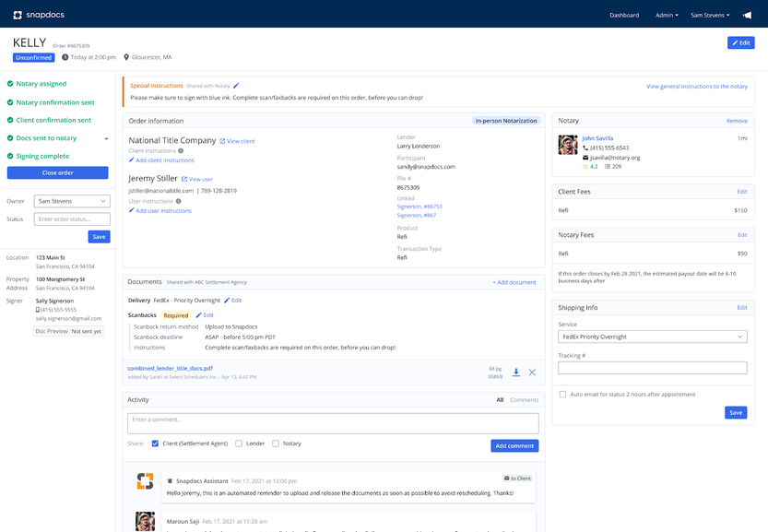This screenshot has width=768, height=532.
Task: Click the Snapdocs logo icon
Action: 18,15
